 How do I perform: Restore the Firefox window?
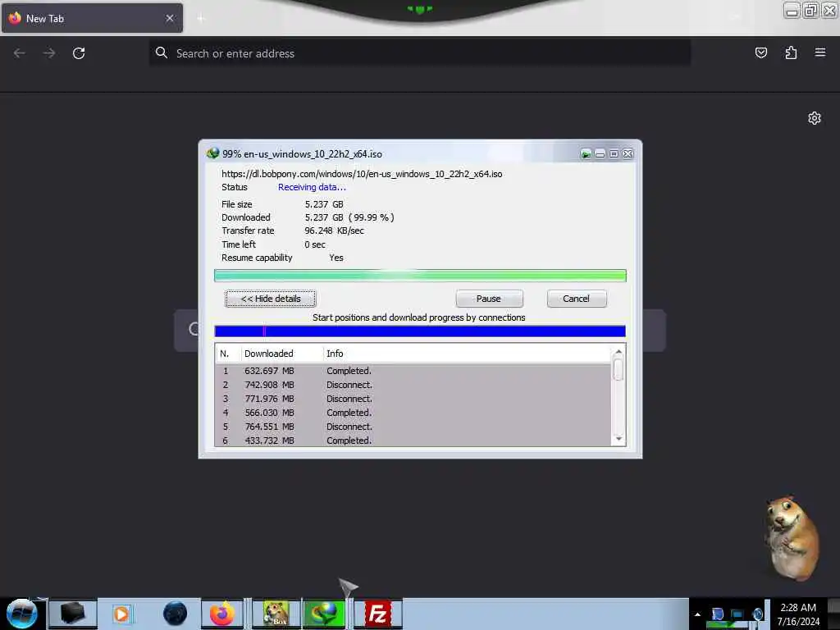(x=811, y=10)
